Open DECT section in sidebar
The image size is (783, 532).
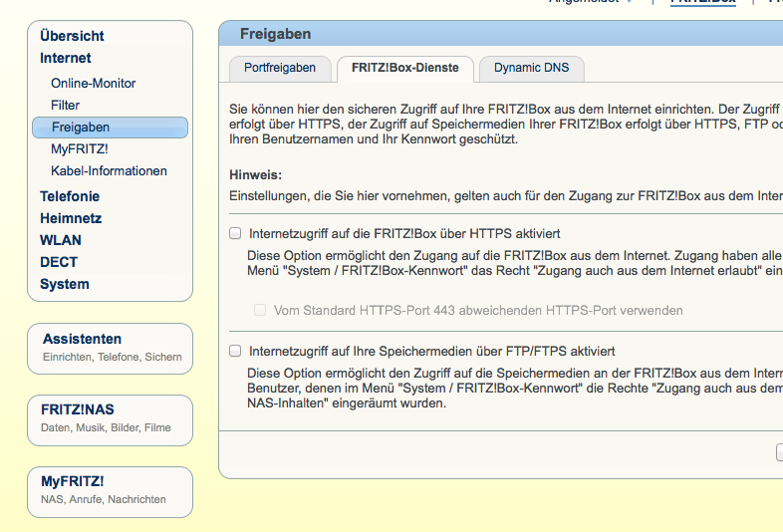coord(59,262)
